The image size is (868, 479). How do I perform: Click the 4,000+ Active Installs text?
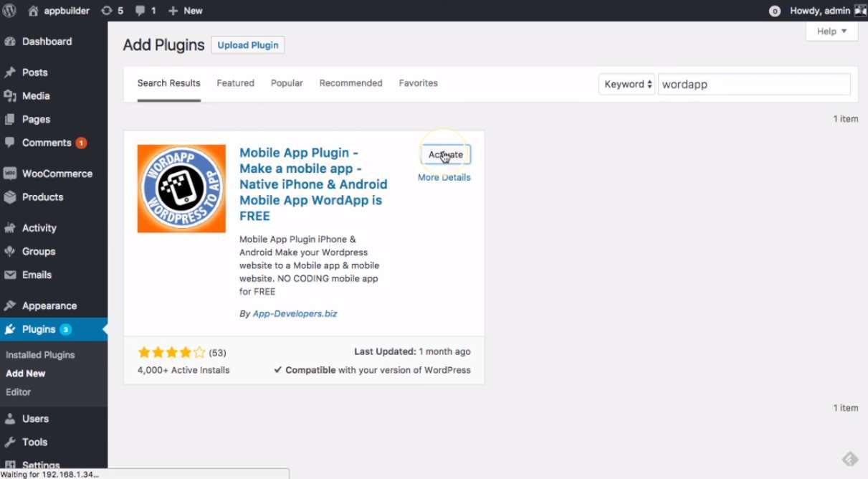click(x=183, y=370)
